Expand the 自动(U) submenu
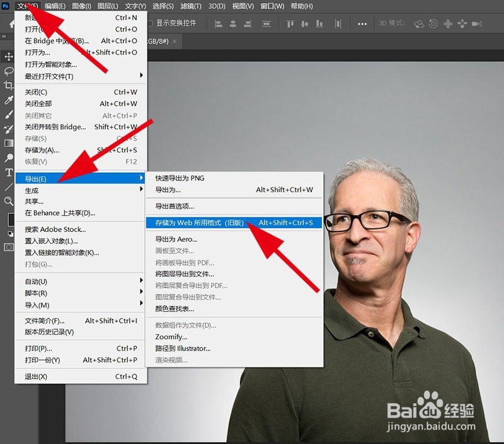 click(81, 281)
